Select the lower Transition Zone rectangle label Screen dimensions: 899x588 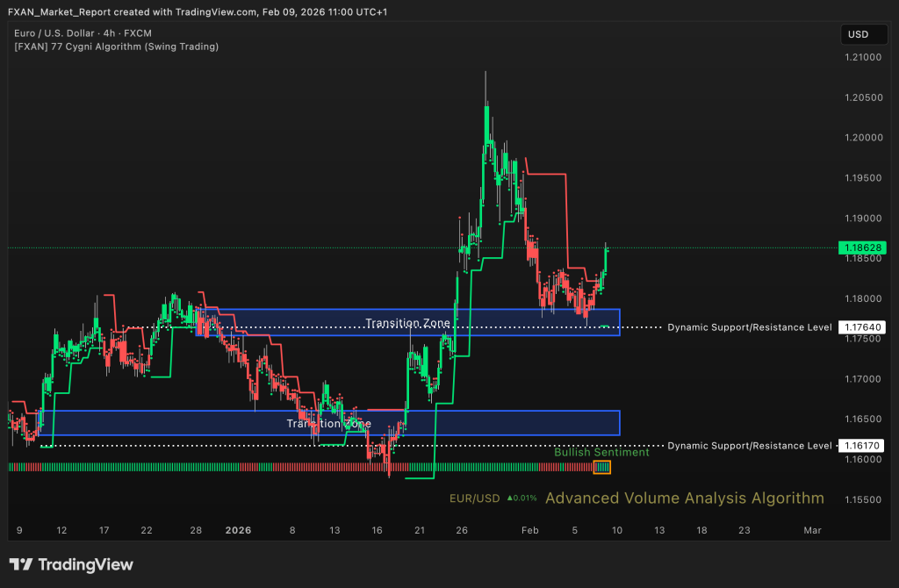coord(328,424)
